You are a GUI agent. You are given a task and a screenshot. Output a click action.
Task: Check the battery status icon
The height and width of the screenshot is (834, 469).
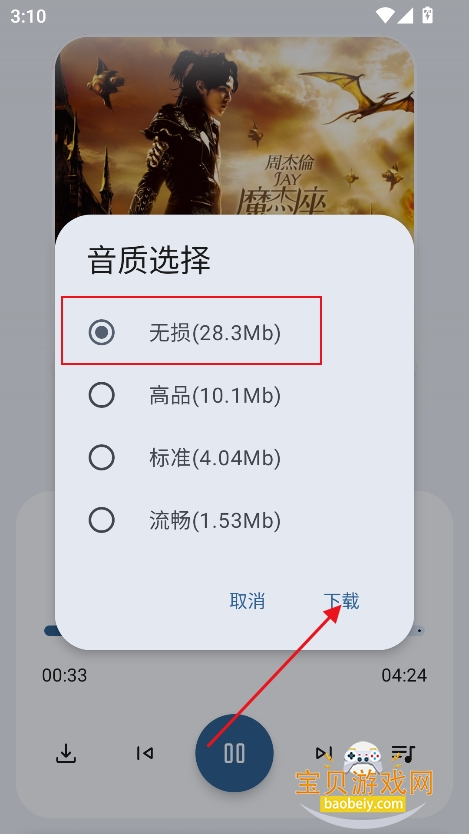pyautogui.click(x=428, y=15)
